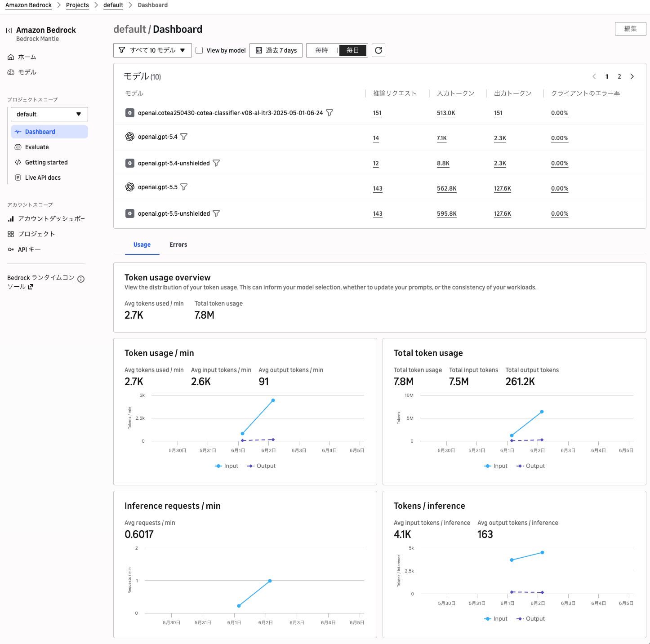Click the info icon near Bedrock ランタイムコンソール

(81, 279)
